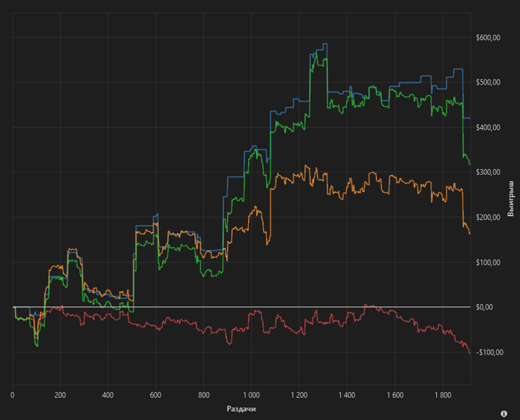
Task: Select the $200,00 axis label
Action: (x=488, y=217)
